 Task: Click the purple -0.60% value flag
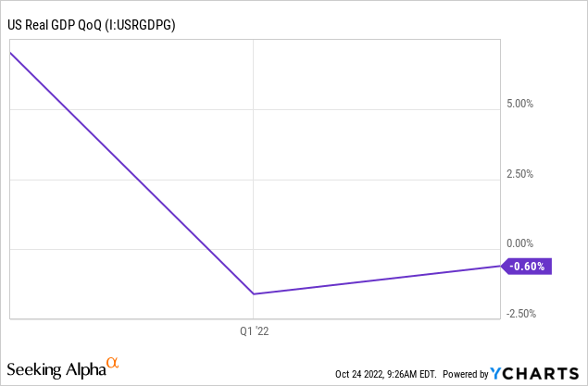[527, 267]
